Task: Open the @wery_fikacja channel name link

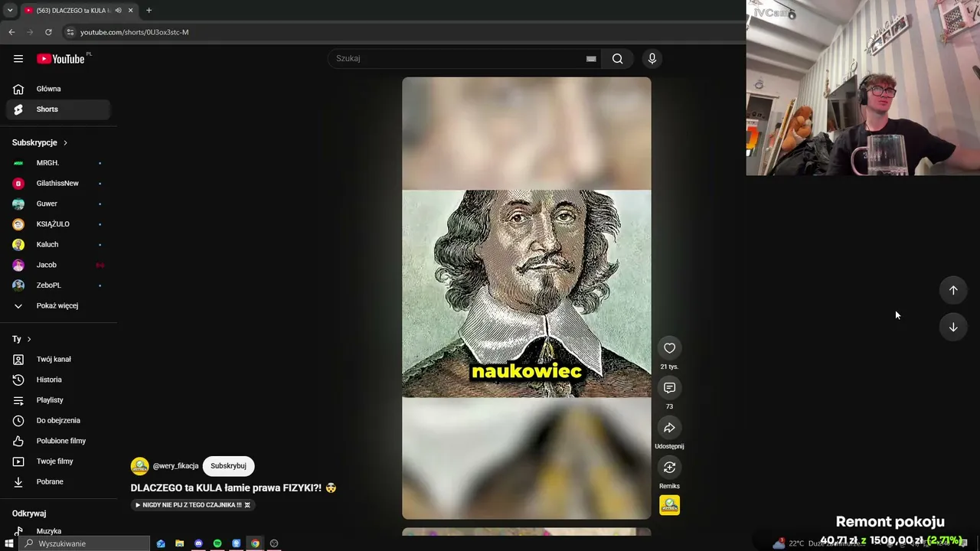Action: click(x=175, y=466)
